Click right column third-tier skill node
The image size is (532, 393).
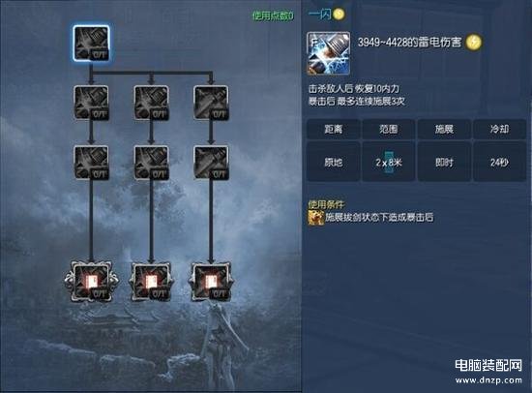(x=211, y=163)
